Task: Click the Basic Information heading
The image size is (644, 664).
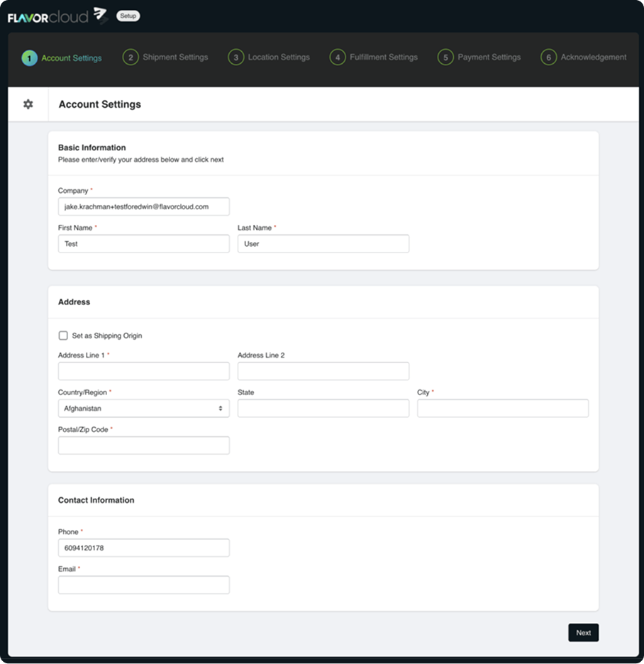Action: click(x=92, y=148)
